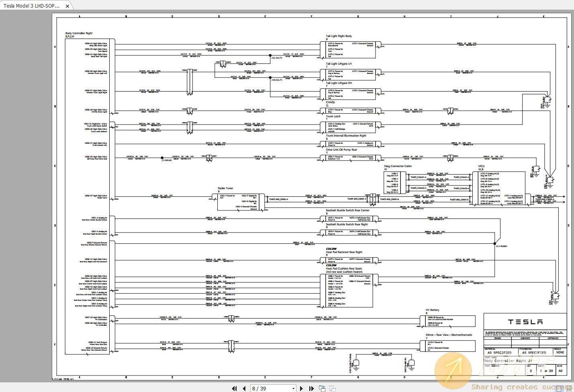Go to the previous page
574x392 pixels.
click(244, 388)
